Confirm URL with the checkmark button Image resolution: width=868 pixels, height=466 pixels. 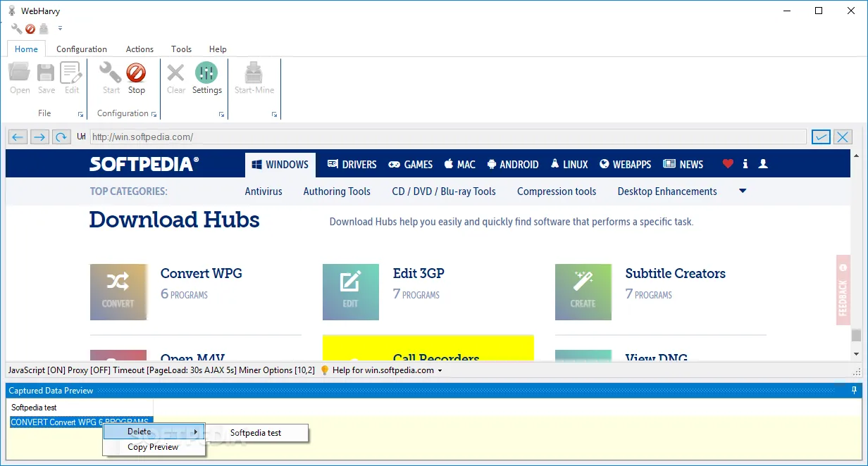(821, 137)
